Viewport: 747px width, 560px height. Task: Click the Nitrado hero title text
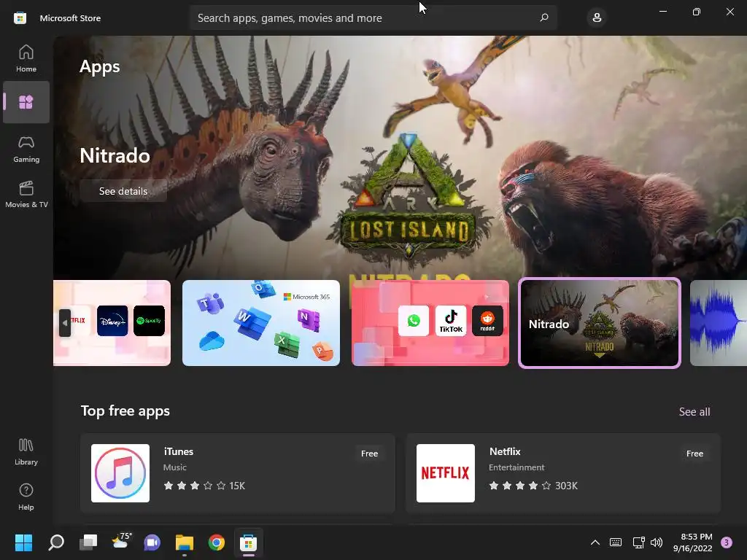pos(115,156)
